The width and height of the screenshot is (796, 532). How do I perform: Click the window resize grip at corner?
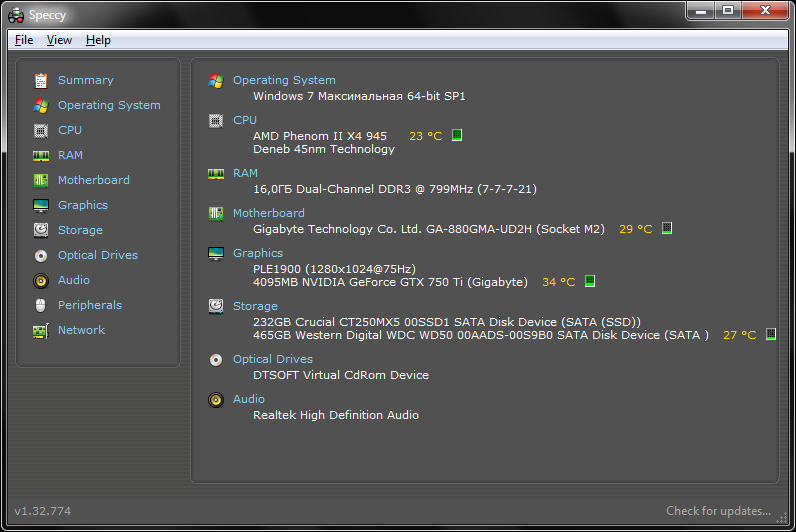782,518
